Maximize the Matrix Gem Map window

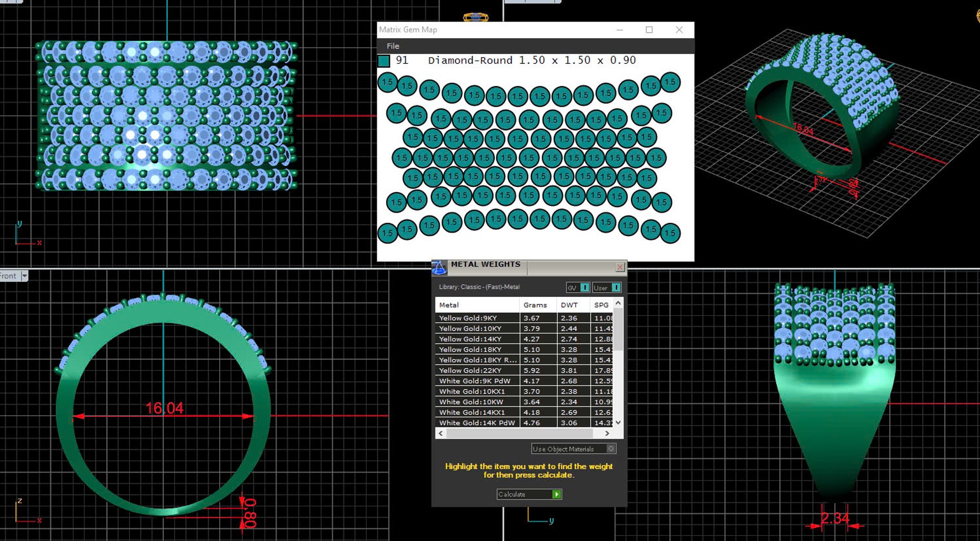649,30
